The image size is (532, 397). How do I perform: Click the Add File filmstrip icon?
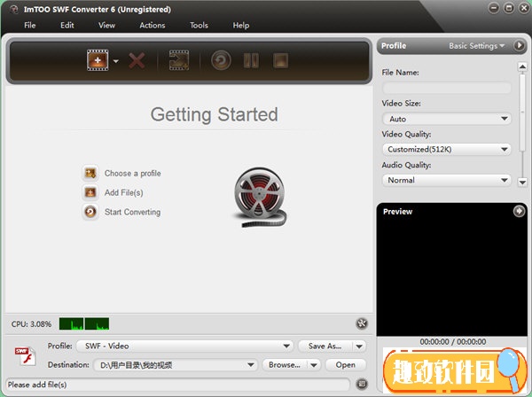[97, 61]
